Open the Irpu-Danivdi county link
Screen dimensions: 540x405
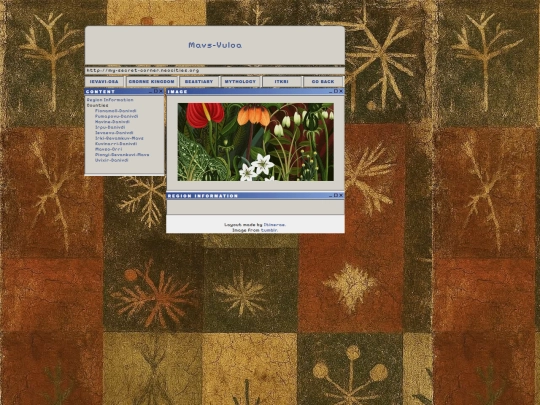110,127
